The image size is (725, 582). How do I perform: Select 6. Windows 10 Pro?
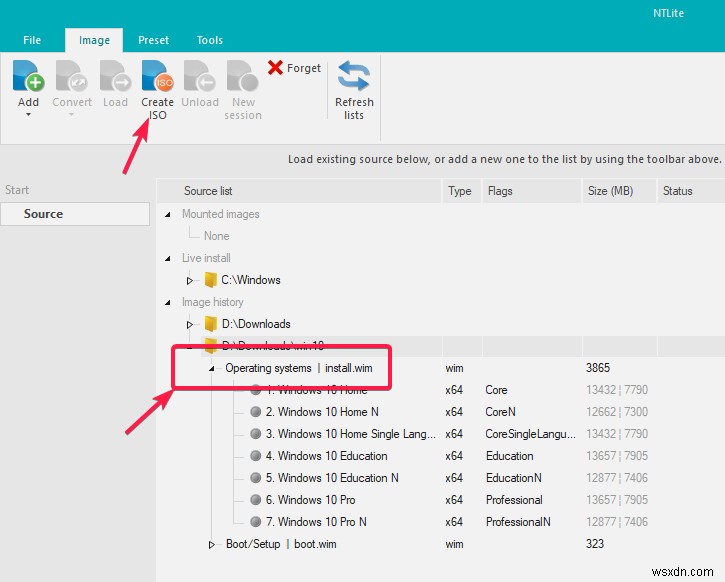[310, 500]
